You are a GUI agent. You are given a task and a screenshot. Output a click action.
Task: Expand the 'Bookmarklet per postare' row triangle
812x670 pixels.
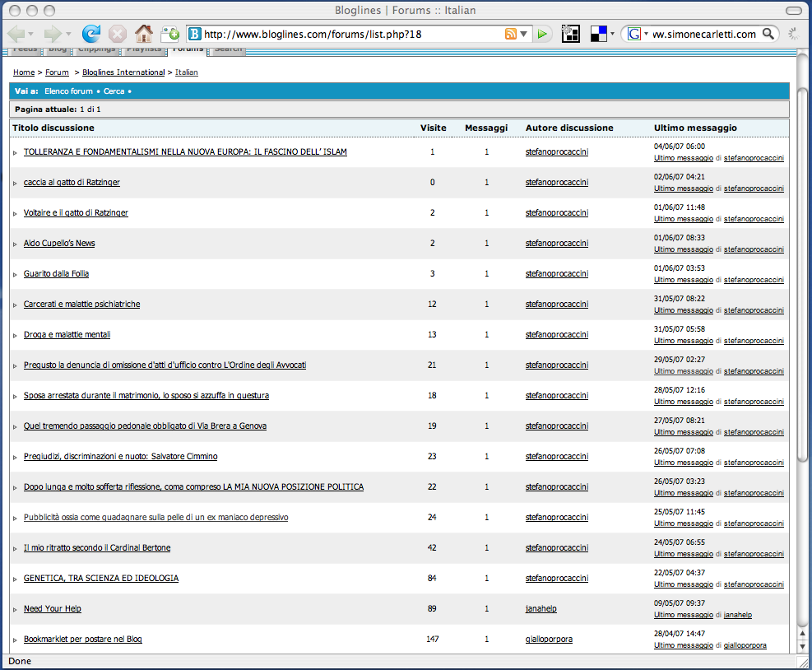[x=15, y=640]
